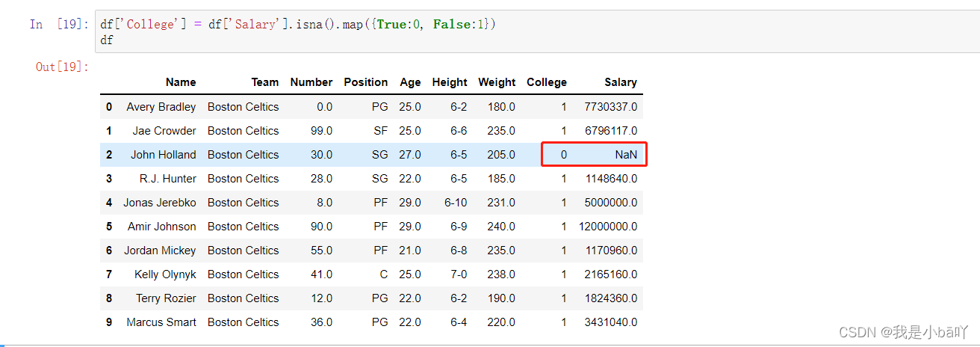Click Jonas Jerebko's age 29.0
The height and width of the screenshot is (347, 980).
(x=410, y=203)
